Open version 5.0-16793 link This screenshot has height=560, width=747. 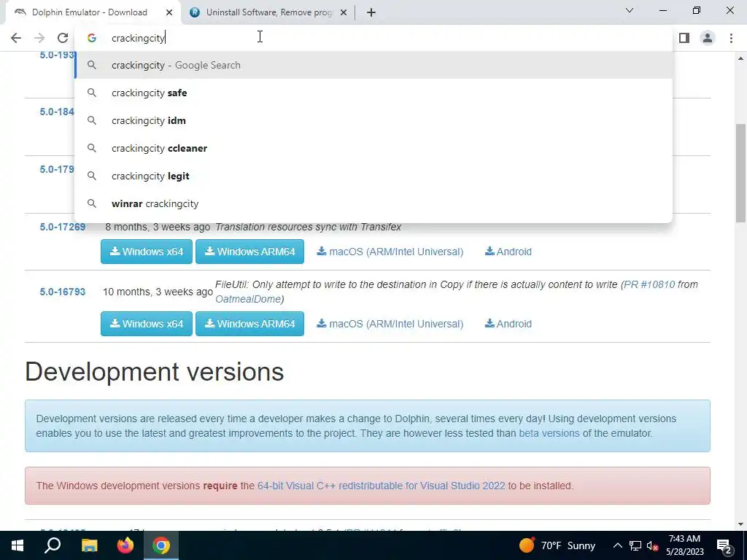point(63,292)
